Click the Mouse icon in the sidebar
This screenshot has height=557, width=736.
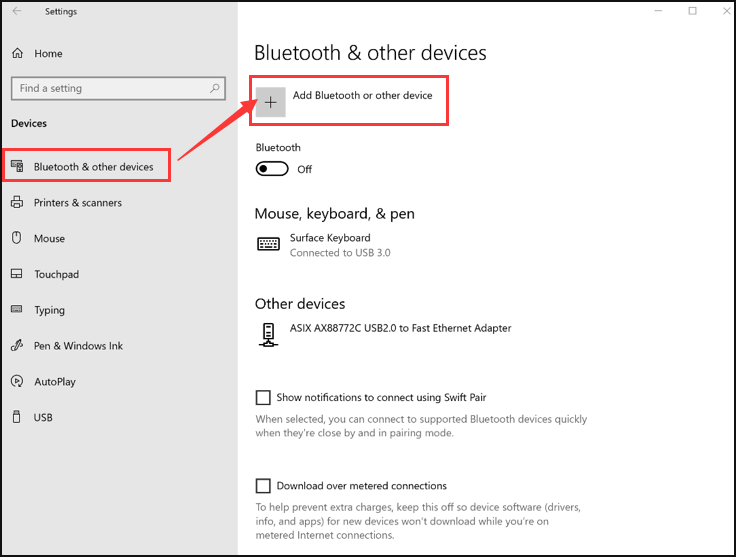pos(16,238)
